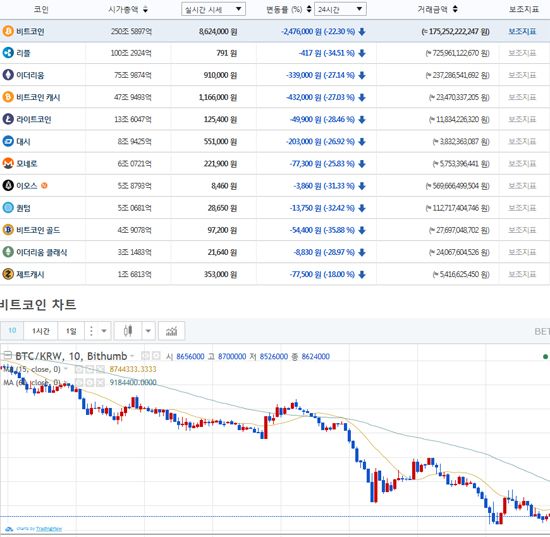This screenshot has height=537, width=550.
Task: Click the Ethereum (이더리움) coin icon
Action: coord(8,75)
